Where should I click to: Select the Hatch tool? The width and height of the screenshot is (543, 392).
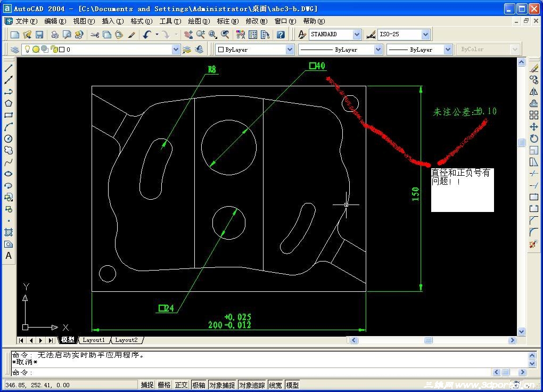9,232
